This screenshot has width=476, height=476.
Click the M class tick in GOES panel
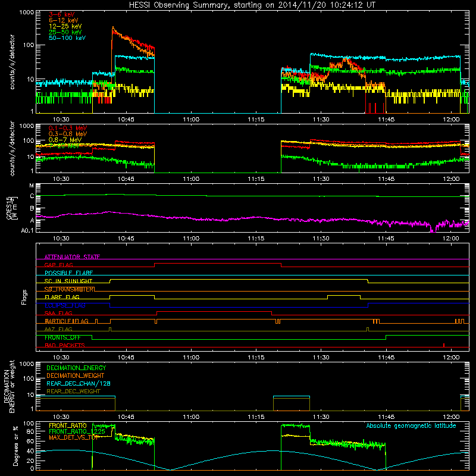tap(32, 186)
